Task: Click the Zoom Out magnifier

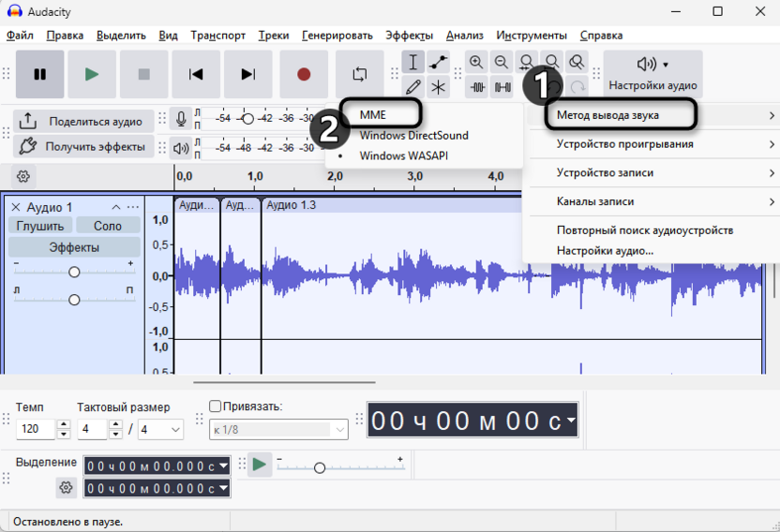Action: pyautogui.click(x=502, y=62)
